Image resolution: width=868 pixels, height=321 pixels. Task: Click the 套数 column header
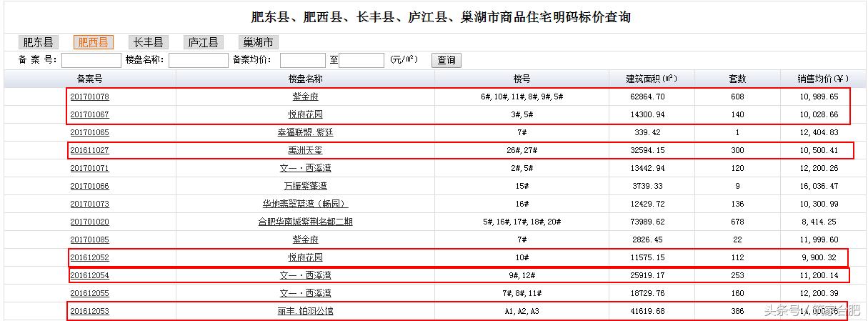pos(737,79)
